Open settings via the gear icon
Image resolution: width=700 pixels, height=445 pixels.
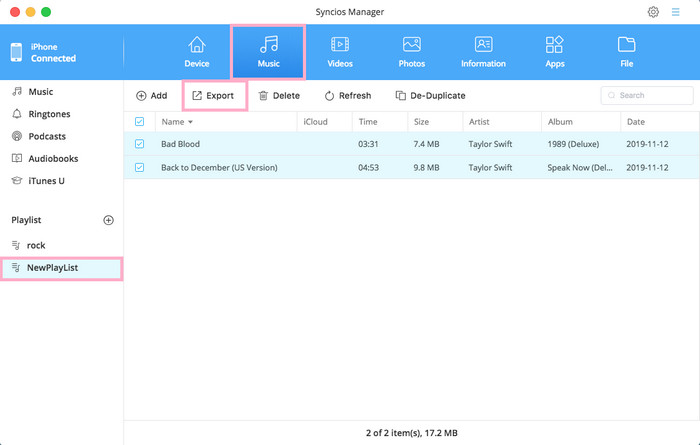point(653,12)
